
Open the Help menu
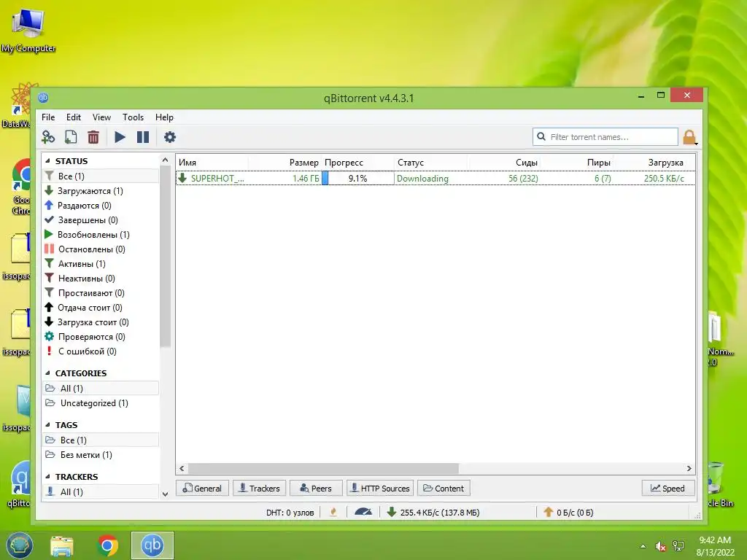coord(164,117)
